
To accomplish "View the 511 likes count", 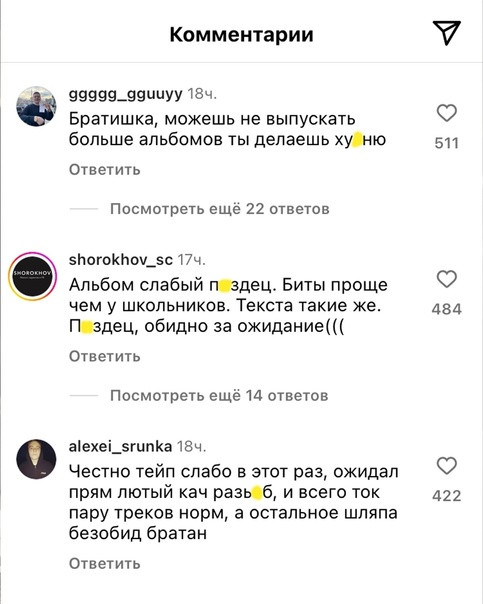I will 447,143.
